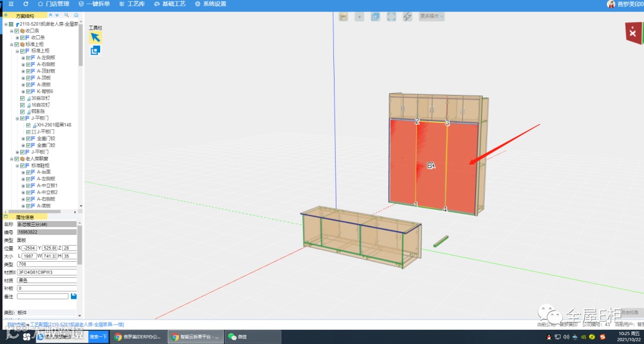644x344 pixels.
Task: Open the 基础工艺 menu
Action: [170, 4]
